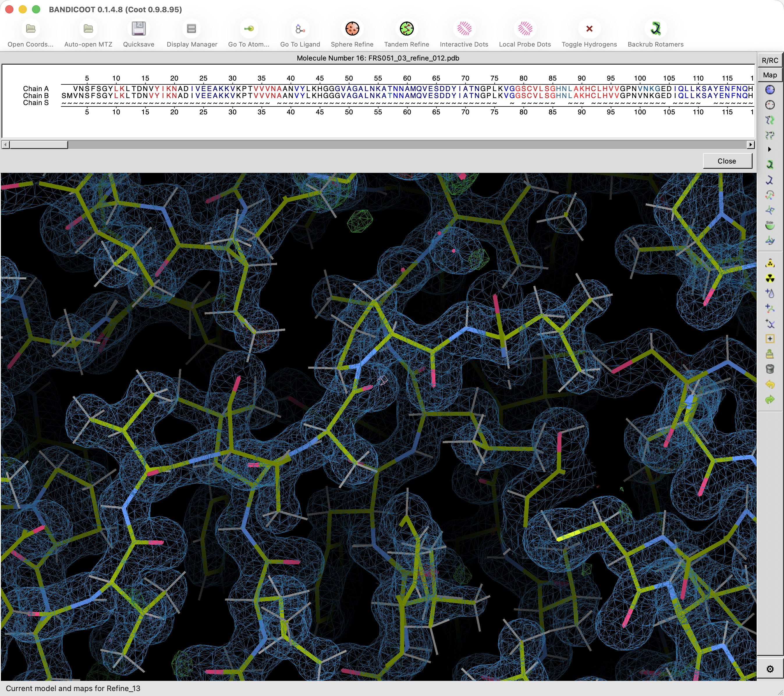Undo last modification with yellow arrow
Image resolution: width=784 pixels, height=696 pixels.
point(770,384)
